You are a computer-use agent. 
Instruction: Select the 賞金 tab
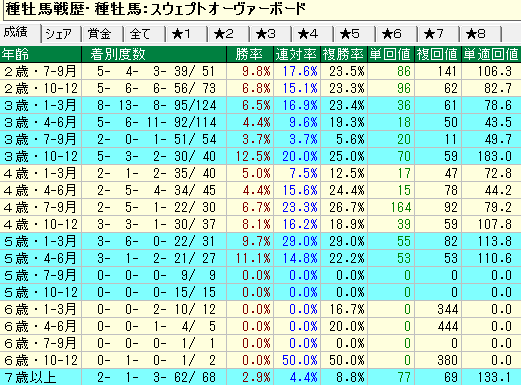click(102, 34)
